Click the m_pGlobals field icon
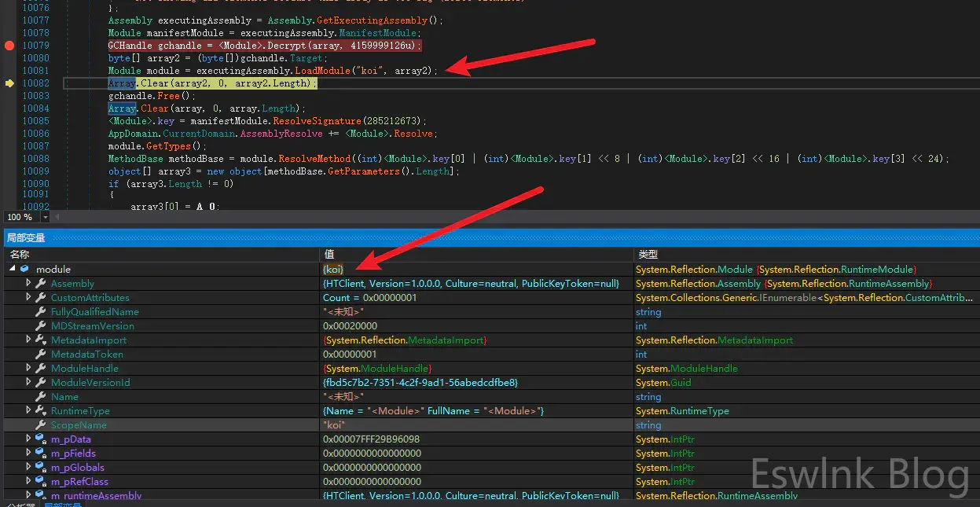Image resolution: width=980 pixels, height=507 pixels. 41,468
